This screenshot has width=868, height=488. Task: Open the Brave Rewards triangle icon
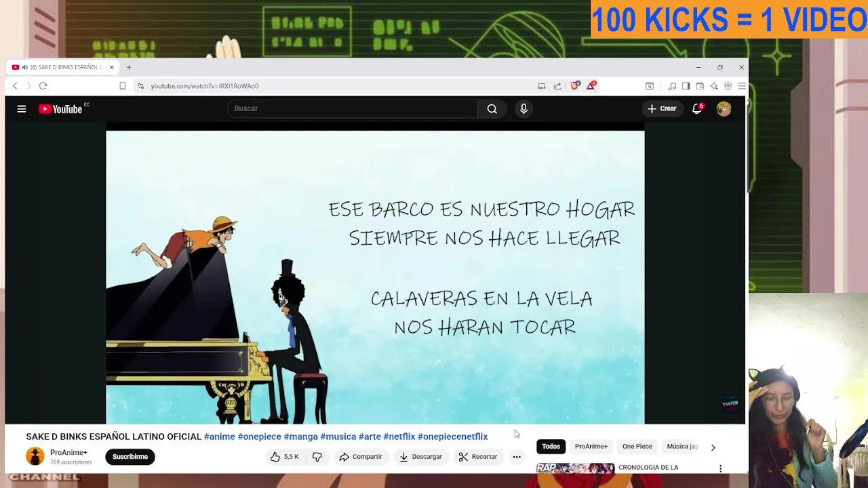(x=591, y=85)
